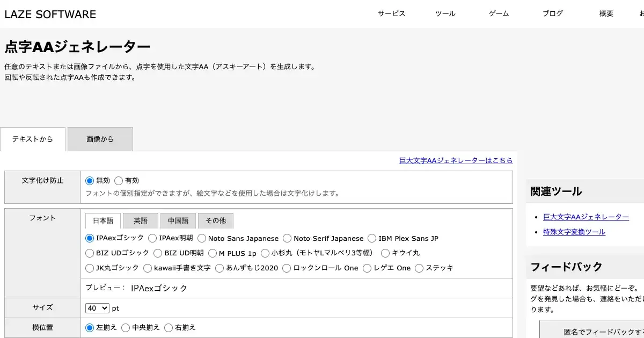Click the LAZE SOFTWARE site logo
Viewport: 644px width, 338px height.
50,14
